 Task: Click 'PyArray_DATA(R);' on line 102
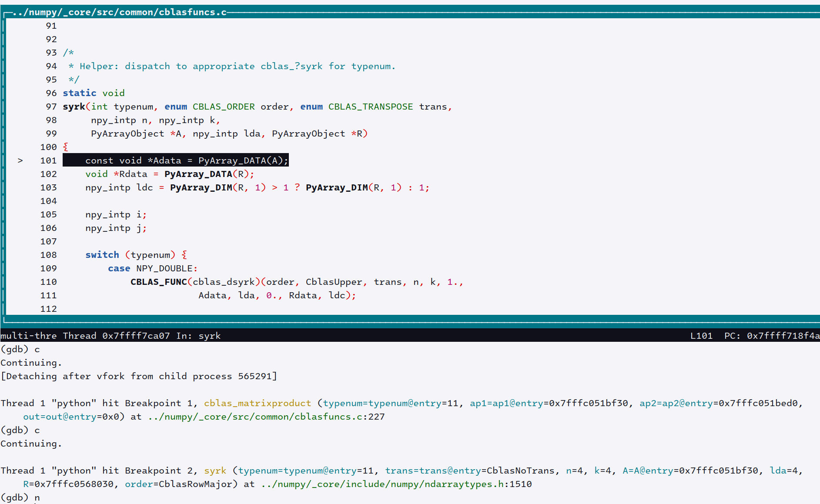tap(209, 174)
